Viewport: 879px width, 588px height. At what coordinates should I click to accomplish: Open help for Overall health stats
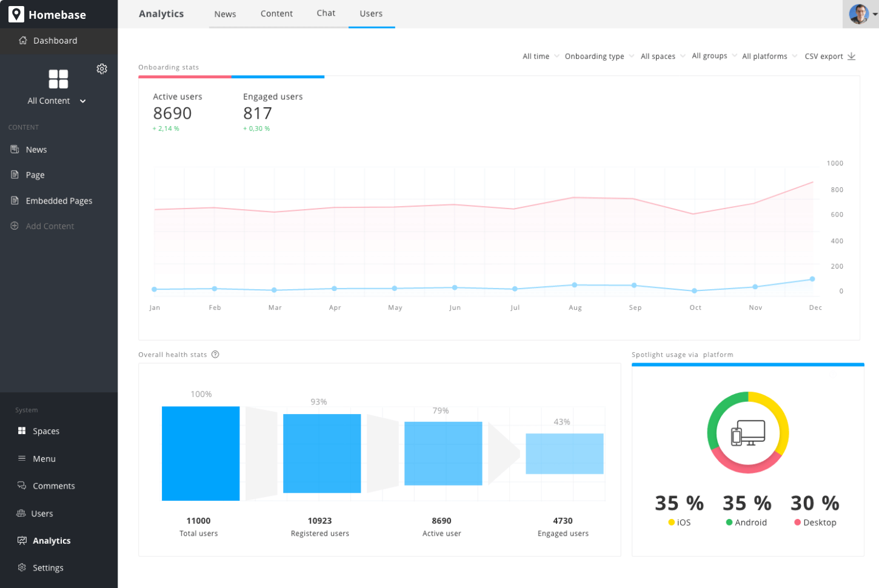pyautogui.click(x=215, y=355)
